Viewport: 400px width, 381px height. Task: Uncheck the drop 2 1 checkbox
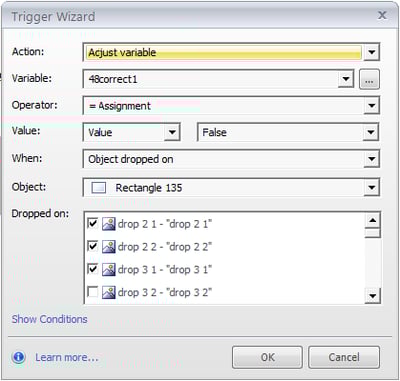pyautogui.click(x=92, y=223)
